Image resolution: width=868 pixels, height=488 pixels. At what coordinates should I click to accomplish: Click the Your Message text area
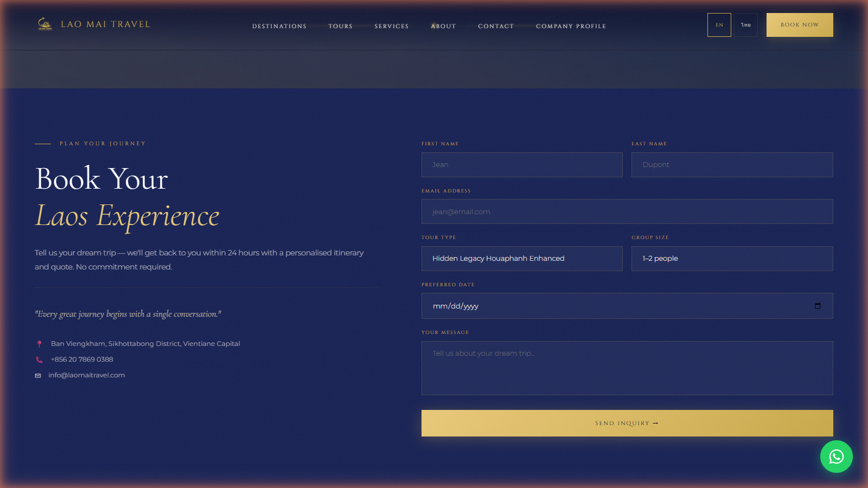627,368
